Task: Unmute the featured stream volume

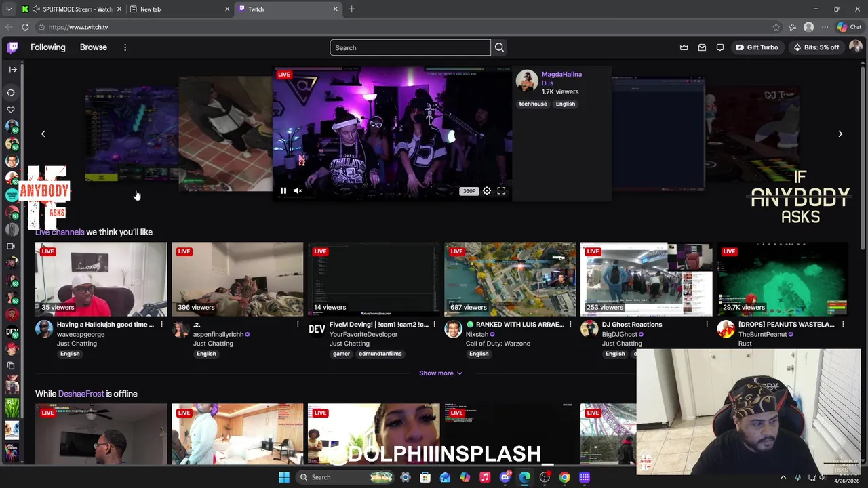Action: [x=298, y=191]
